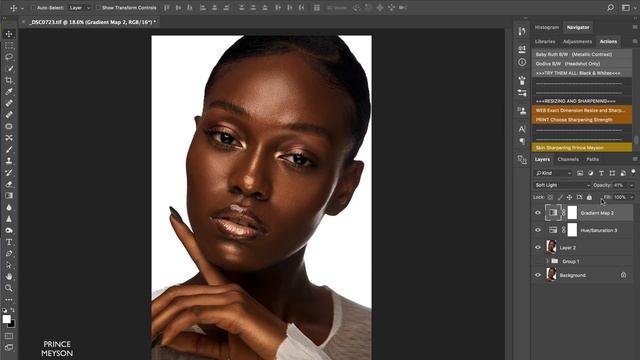Select the _DSC0723.tif document tab
The width and height of the screenshot is (640, 360).
click(x=92, y=22)
